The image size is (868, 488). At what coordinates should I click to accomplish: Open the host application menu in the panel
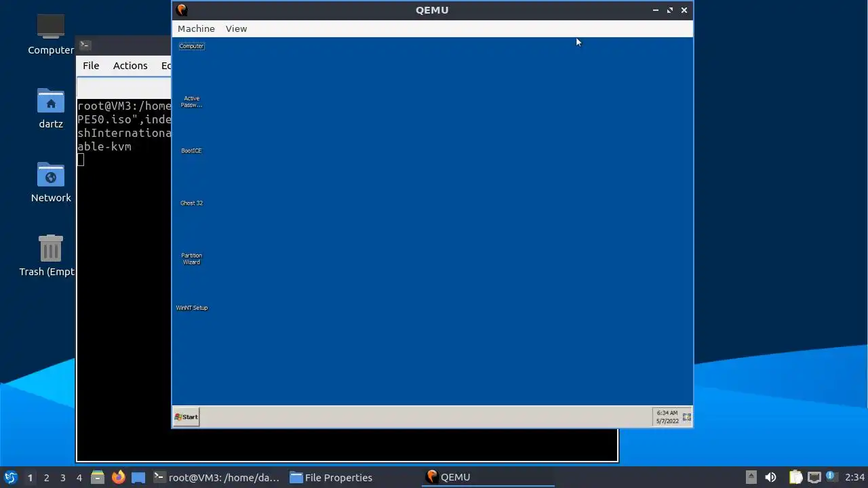10,477
